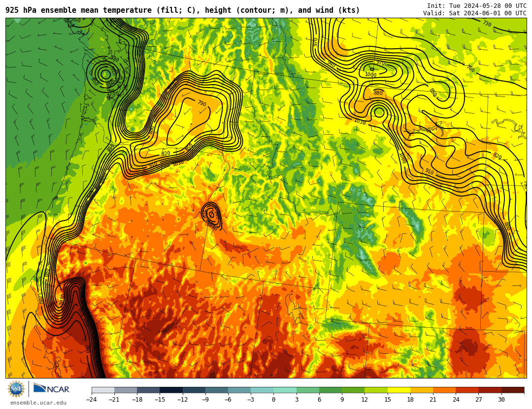Pick the colorbar swatch between −18 and −15
Image resolution: width=532 pixels, height=409 pixels.
coord(149,390)
